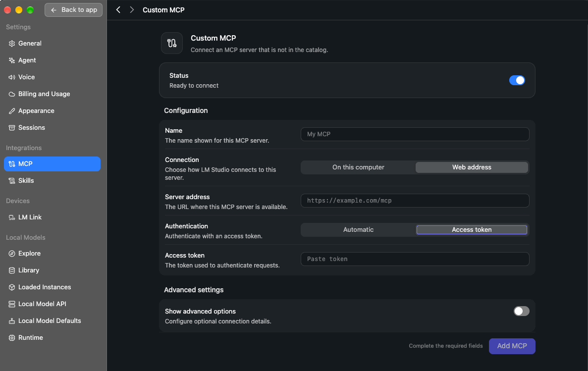Open Local Model Defaults page
588x371 pixels.
point(52,321)
